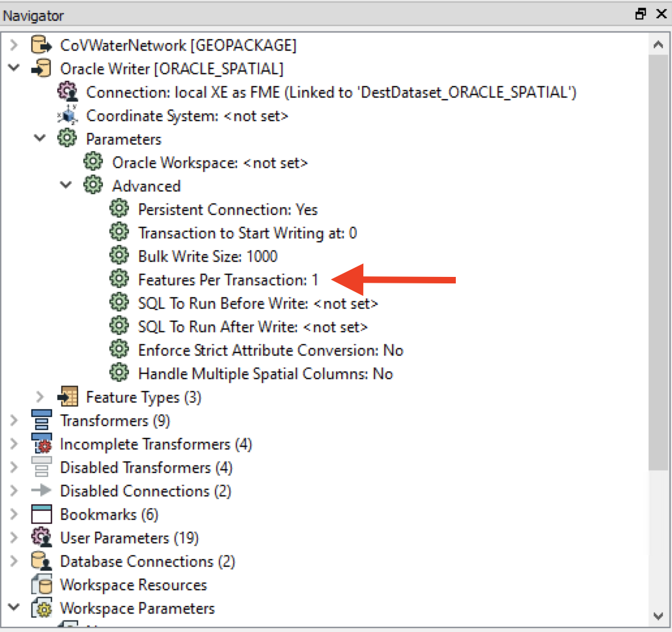
Task: Expand the Disabled Transformers node
Action: (14, 467)
